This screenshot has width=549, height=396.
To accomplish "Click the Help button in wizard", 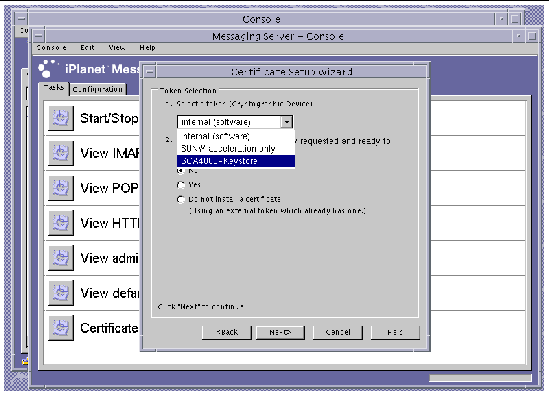I will [x=395, y=332].
